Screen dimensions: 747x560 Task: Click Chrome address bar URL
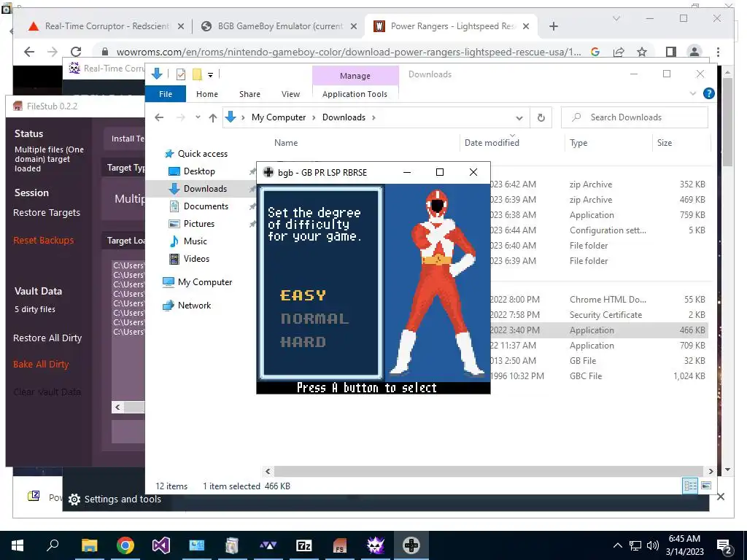(x=348, y=52)
